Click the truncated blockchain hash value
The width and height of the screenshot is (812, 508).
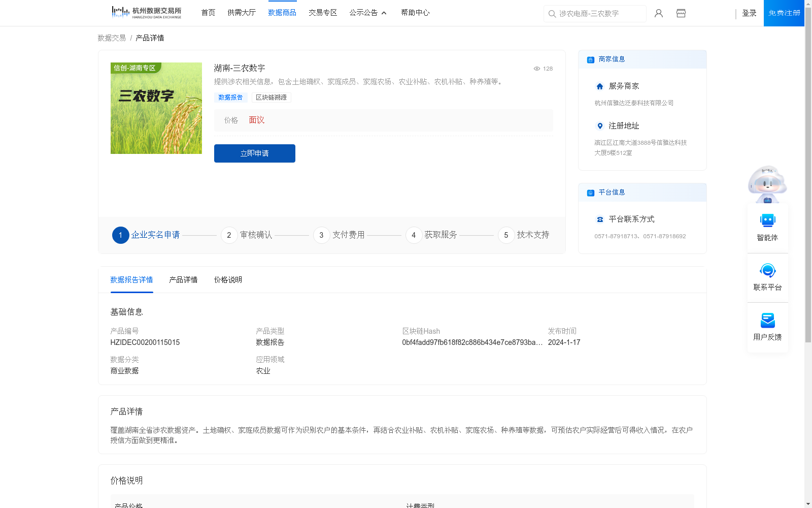click(x=472, y=342)
